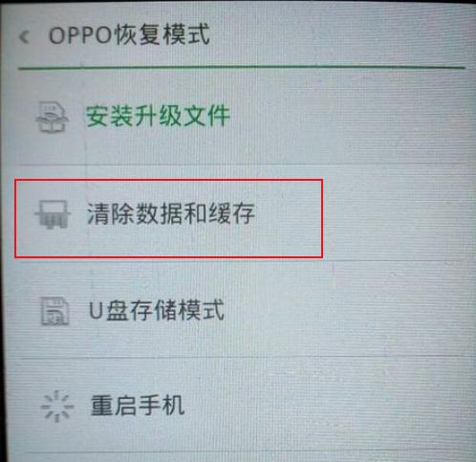
Task: Select the 重启手机 text label
Action: (x=138, y=406)
